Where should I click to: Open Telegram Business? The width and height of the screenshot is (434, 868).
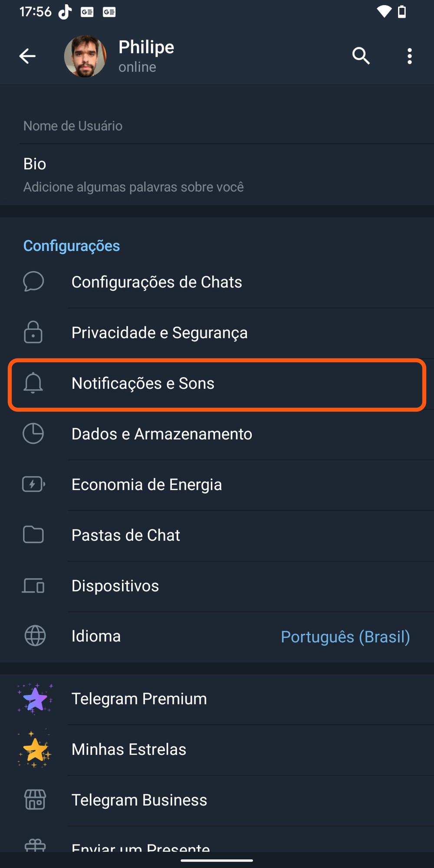point(139,800)
